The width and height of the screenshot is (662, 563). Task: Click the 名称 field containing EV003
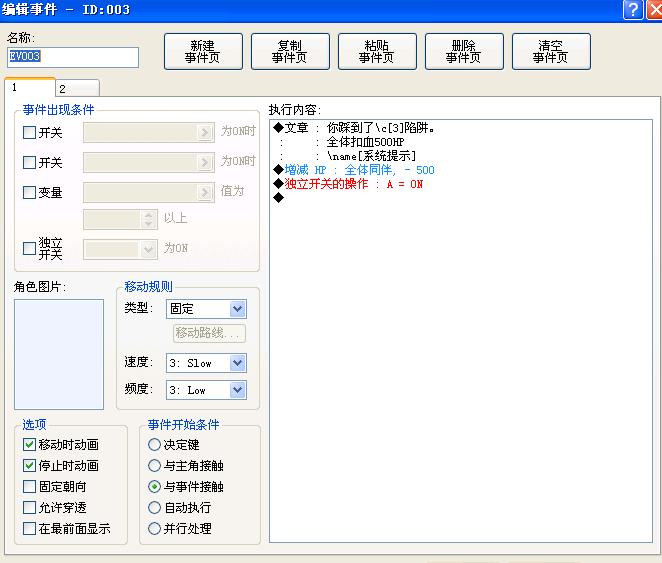point(73,57)
